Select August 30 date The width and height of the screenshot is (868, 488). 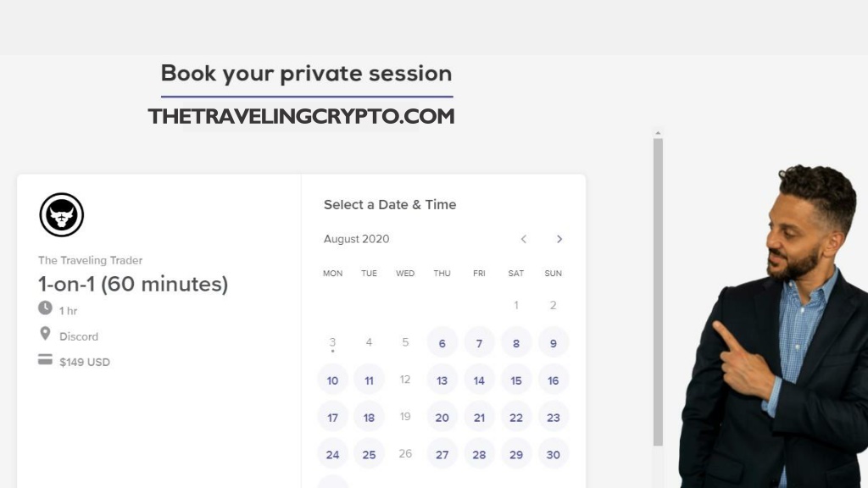point(553,454)
